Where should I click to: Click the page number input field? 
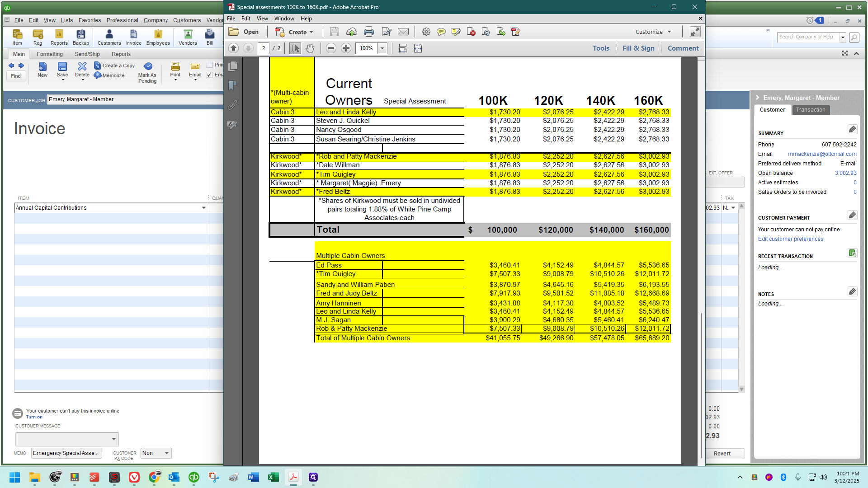263,48
